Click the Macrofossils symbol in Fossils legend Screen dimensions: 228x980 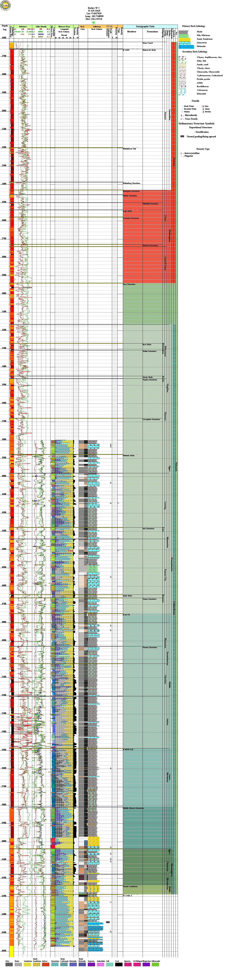[182, 115]
